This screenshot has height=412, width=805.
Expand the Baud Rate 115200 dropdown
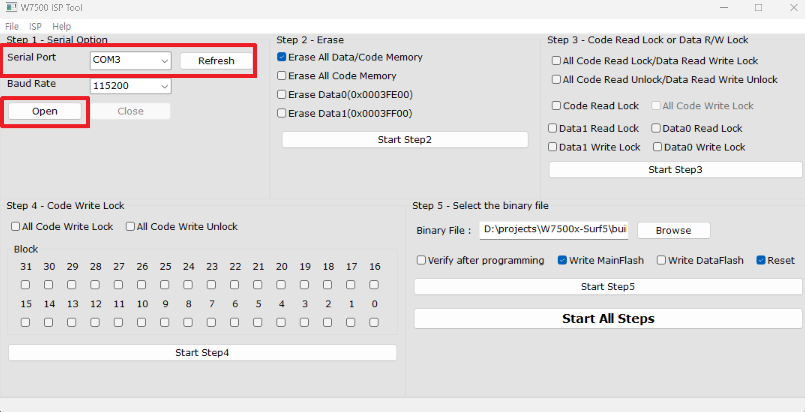click(x=163, y=86)
